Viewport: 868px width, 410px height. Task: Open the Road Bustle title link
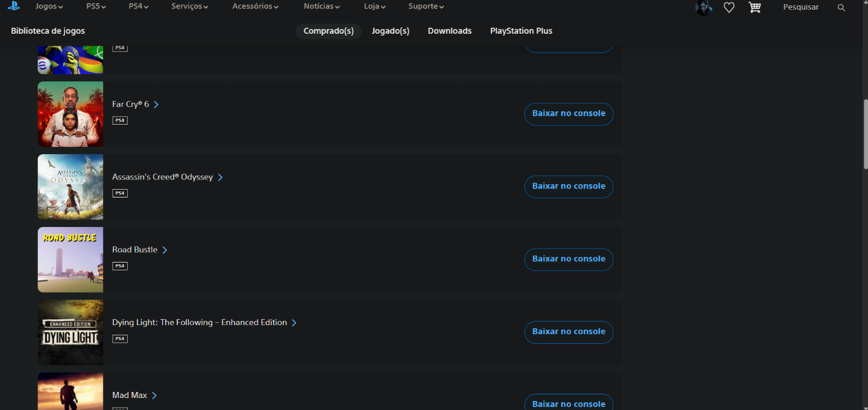(x=140, y=250)
